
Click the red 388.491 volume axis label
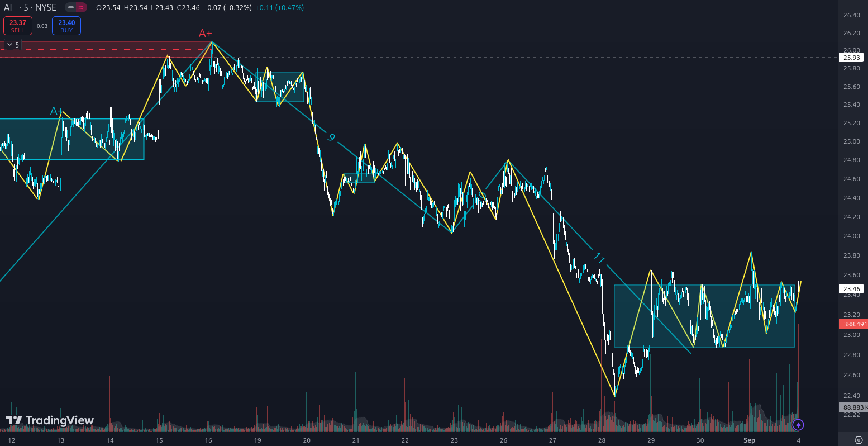853,324
